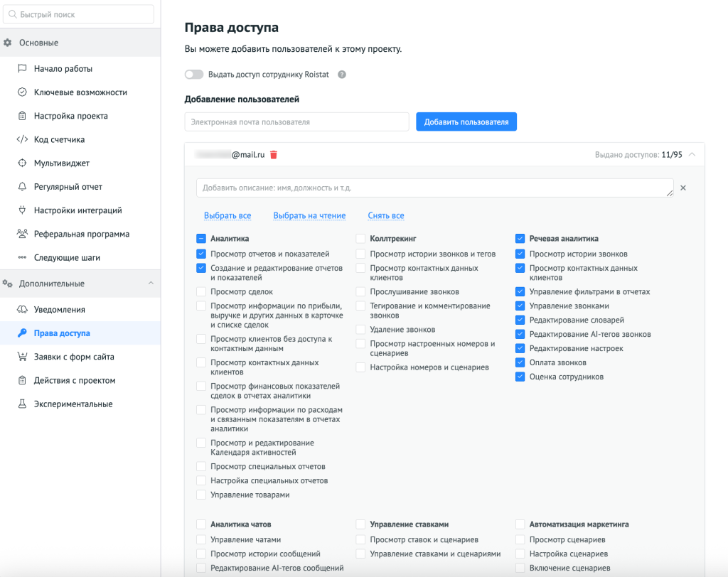This screenshot has width=728, height=577.
Task: Enable the Коллтрекинг group checkbox
Action: click(360, 239)
